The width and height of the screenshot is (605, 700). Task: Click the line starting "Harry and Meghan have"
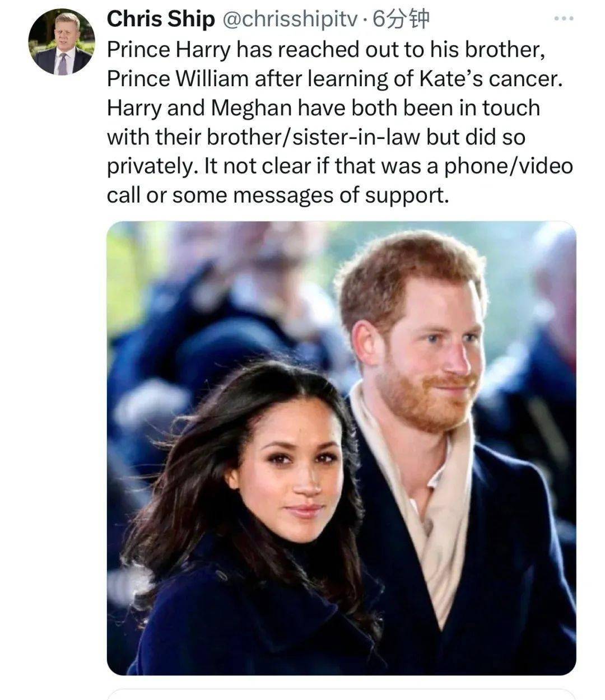tap(323, 108)
